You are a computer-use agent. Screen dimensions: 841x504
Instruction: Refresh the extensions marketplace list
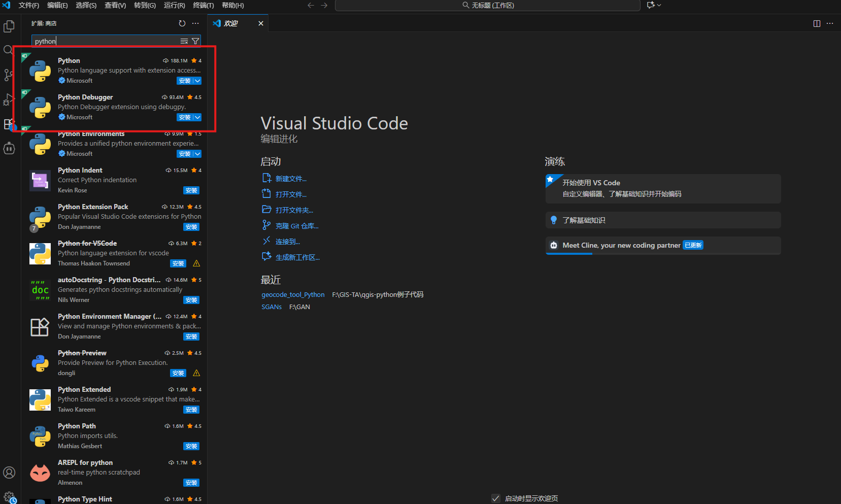182,23
